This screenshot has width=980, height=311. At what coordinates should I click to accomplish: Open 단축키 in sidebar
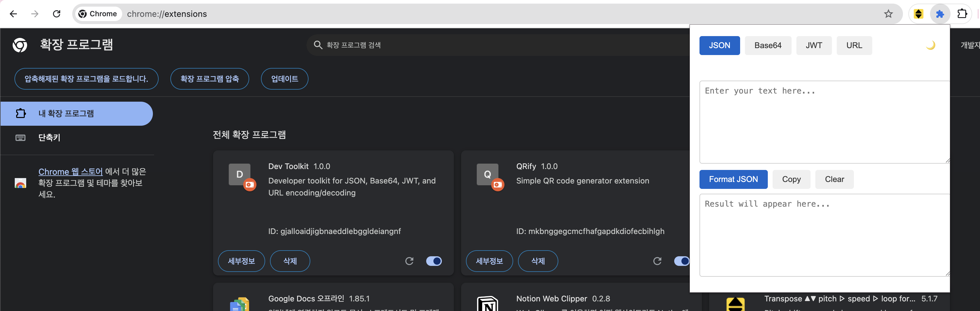(x=76, y=138)
